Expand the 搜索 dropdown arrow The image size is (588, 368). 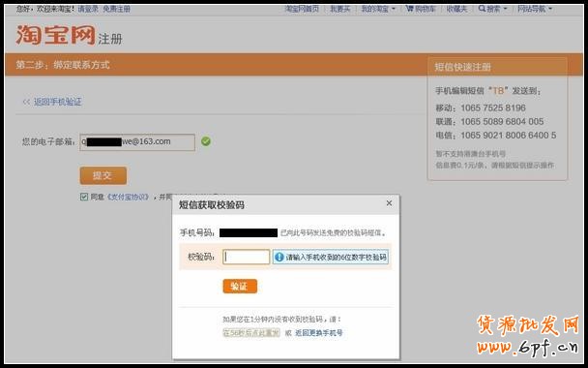(x=505, y=9)
